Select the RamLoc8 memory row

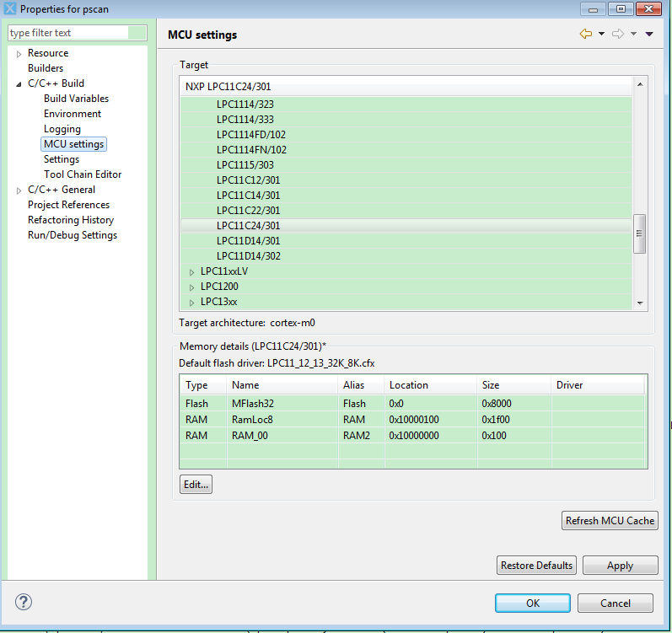413,419
